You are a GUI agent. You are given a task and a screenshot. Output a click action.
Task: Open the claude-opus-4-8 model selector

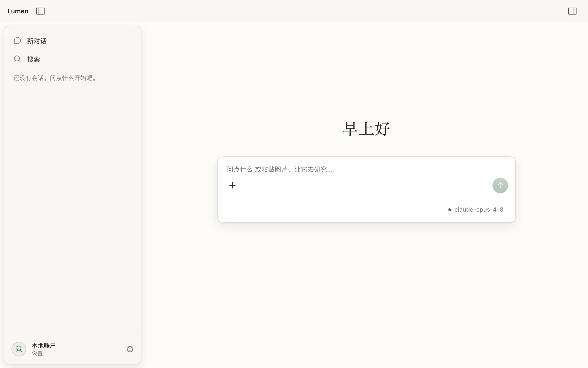(476, 210)
